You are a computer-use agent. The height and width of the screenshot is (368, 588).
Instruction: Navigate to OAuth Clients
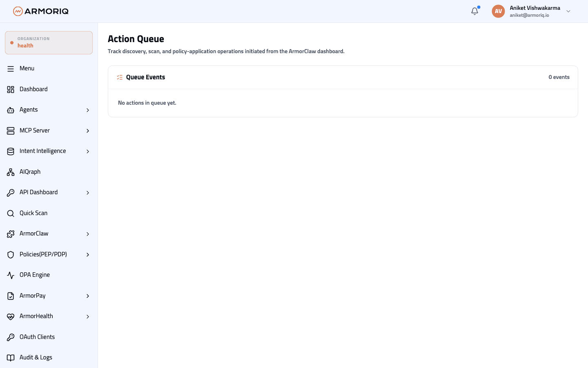click(x=49, y=337)
